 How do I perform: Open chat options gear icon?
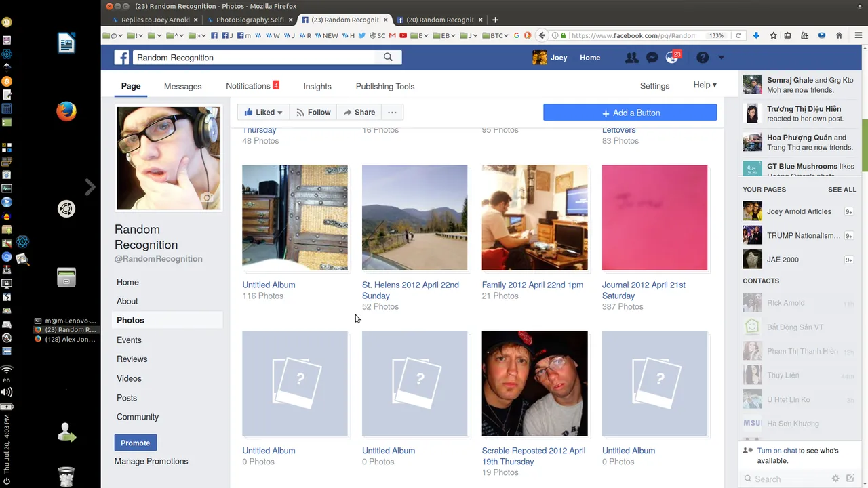835,479
